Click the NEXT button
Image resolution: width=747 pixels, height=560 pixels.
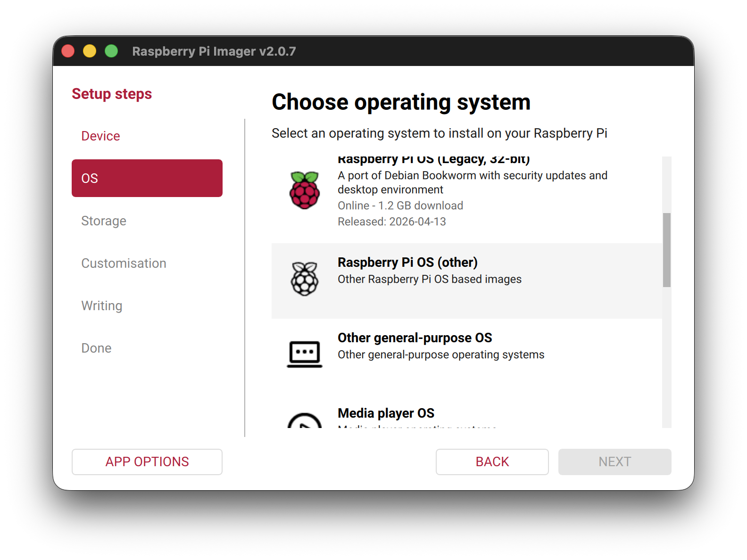[x=615, y=462]
